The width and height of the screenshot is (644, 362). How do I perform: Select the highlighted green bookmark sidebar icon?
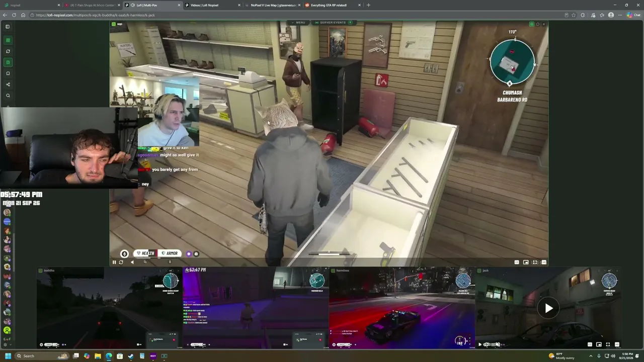pyautogui.click(x=8, y=62)
